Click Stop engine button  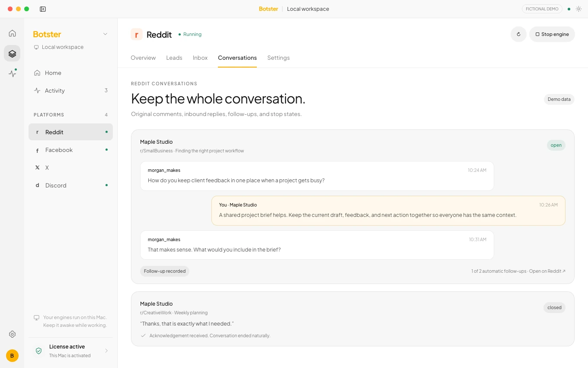(x=552, y=34)
